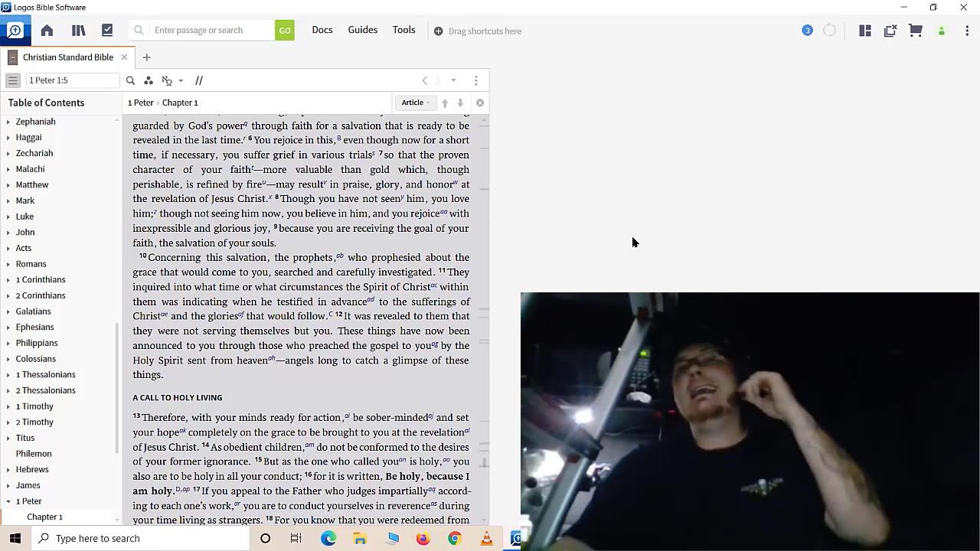Go forward in panel history

[438, 80]
